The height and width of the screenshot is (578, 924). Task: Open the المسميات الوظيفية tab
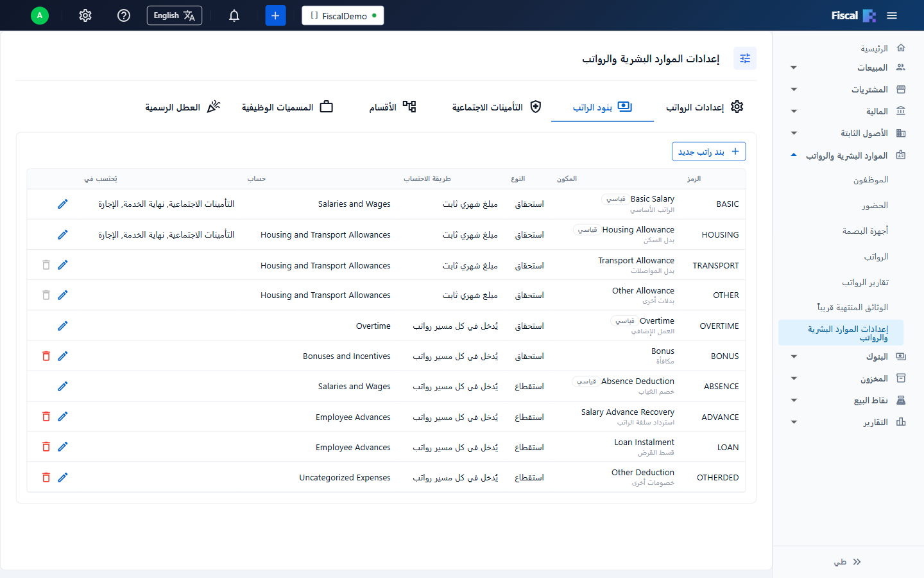[287, 107]
